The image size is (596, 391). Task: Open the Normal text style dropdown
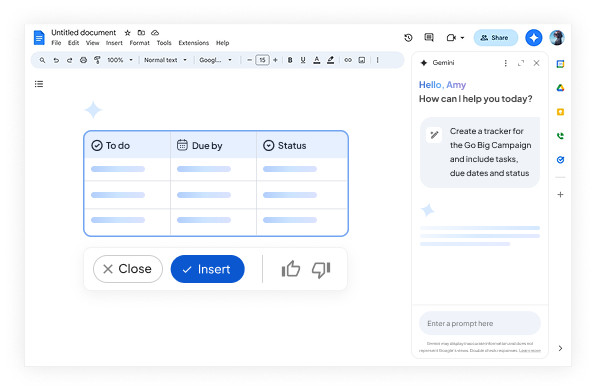[165, 60]
